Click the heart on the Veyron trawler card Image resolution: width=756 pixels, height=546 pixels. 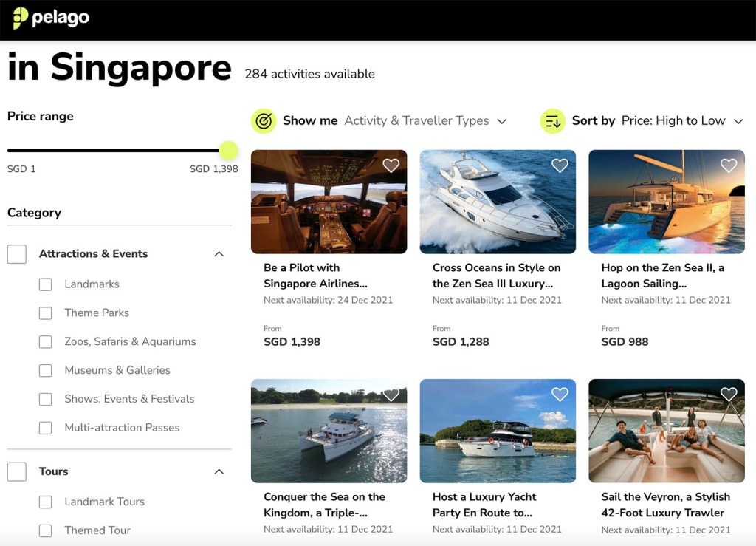[729, 395]
